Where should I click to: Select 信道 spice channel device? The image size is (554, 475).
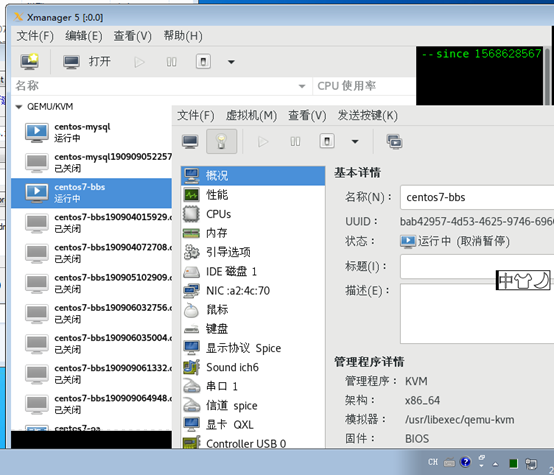tap(253, 405)
